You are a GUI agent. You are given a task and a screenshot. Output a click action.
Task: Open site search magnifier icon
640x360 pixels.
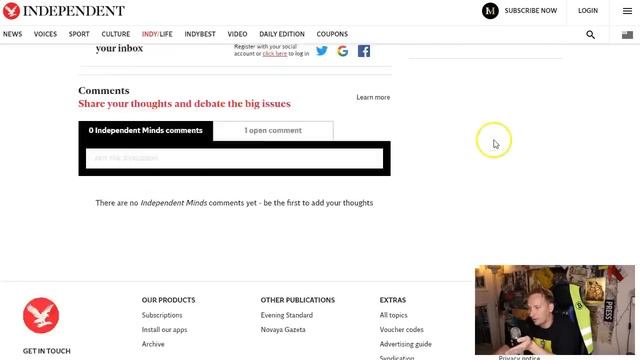[x=590, y=35]
